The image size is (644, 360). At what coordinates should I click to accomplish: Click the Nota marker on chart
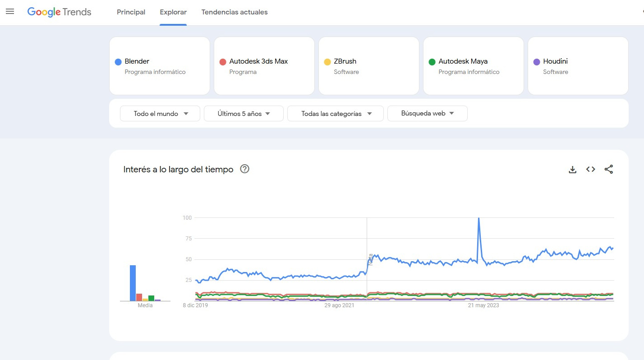[370, 258]
